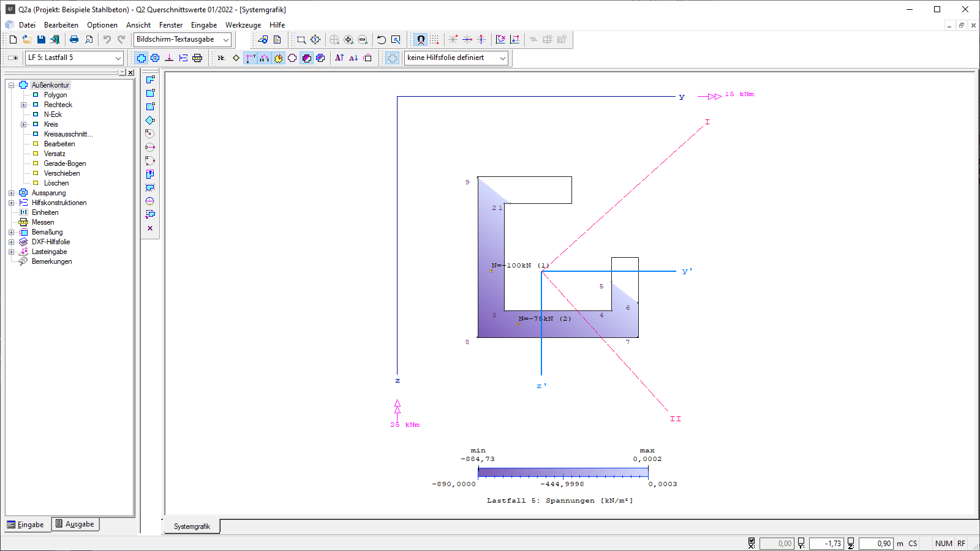The width and height of the screenshot is (980, 551).
Task: Open the Eingabe menu
Action: (204, 25)
